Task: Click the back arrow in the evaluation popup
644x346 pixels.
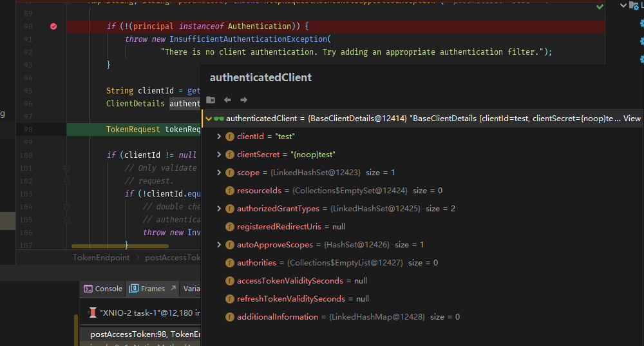Action: click(227, 100)
